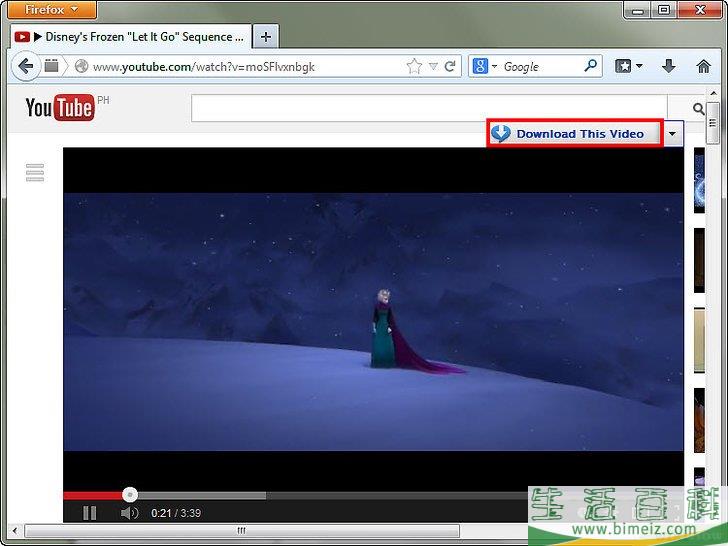Click the Frozen video frame showing Elsa
Viewport: 728px width, 546px height.
pos(373,322)
